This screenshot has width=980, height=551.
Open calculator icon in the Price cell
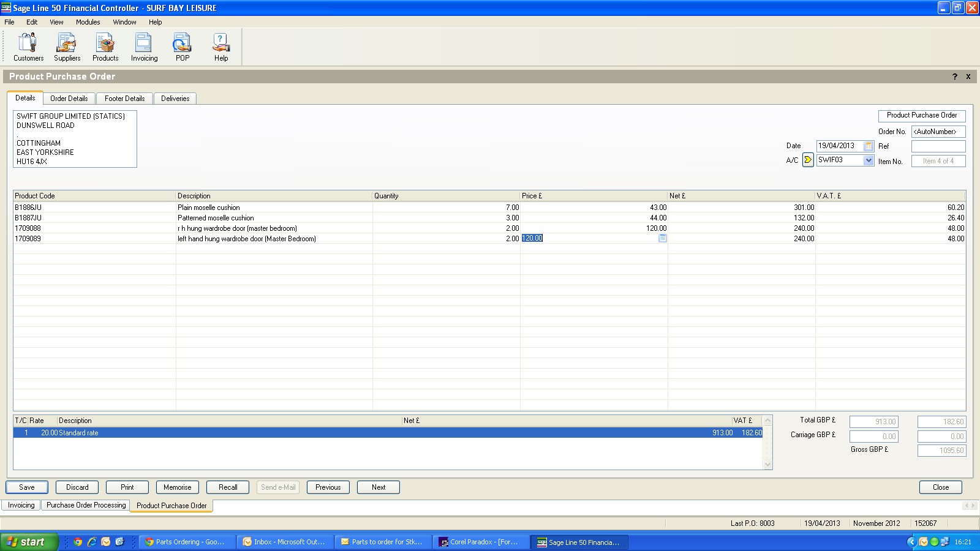coord(662,238)
